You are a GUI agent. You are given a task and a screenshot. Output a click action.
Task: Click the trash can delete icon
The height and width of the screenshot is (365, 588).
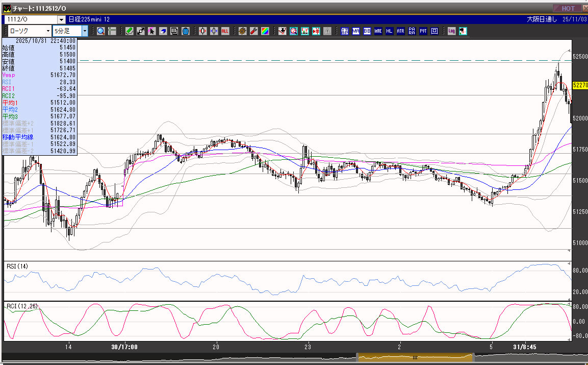[x=186, y=31]
